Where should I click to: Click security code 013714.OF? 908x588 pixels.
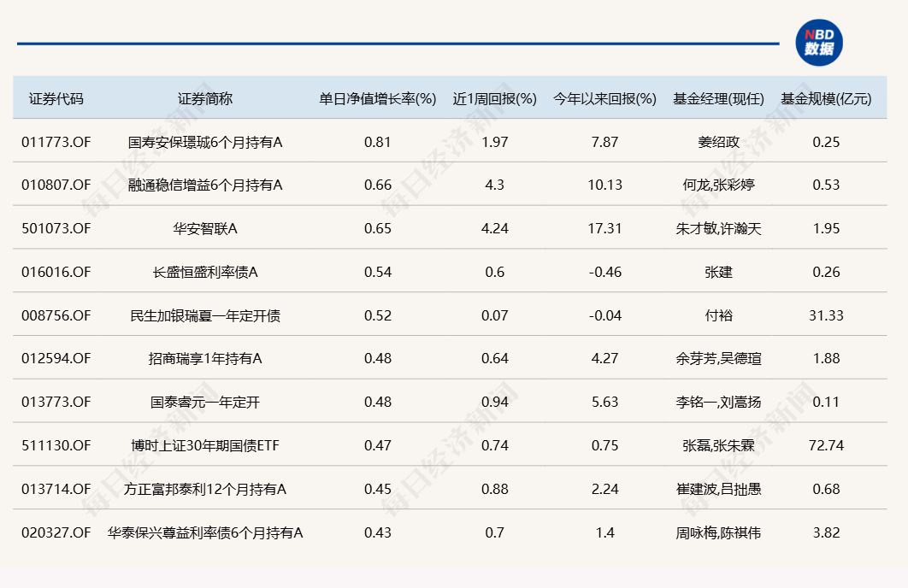[x=56, y=489]
